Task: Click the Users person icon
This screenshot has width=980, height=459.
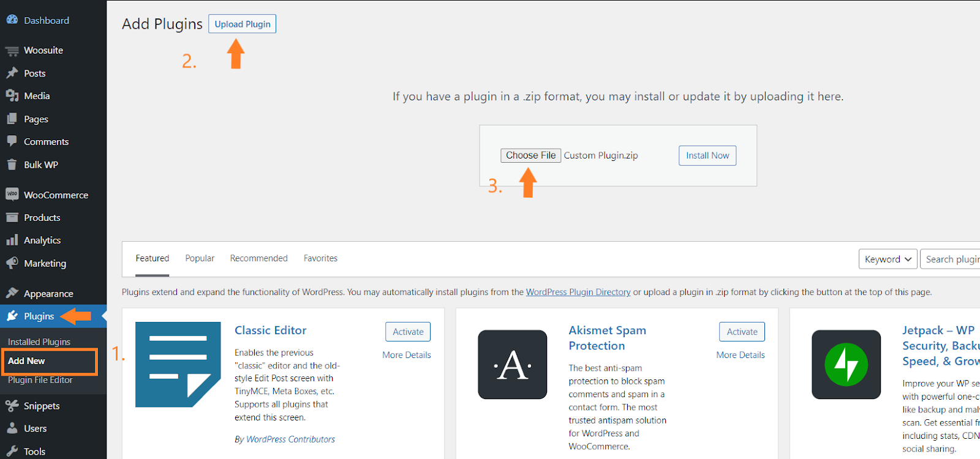Action: pos(12,428)
